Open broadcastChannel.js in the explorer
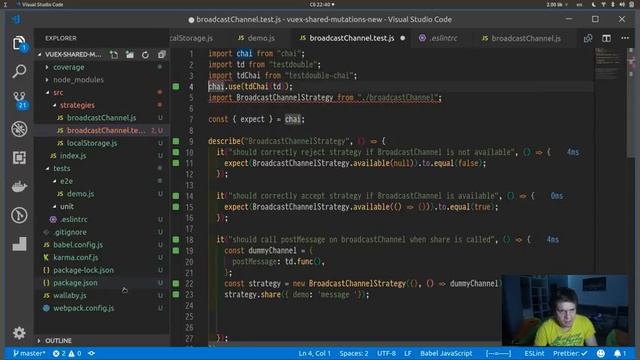640x360 pixels. [101, 118]
